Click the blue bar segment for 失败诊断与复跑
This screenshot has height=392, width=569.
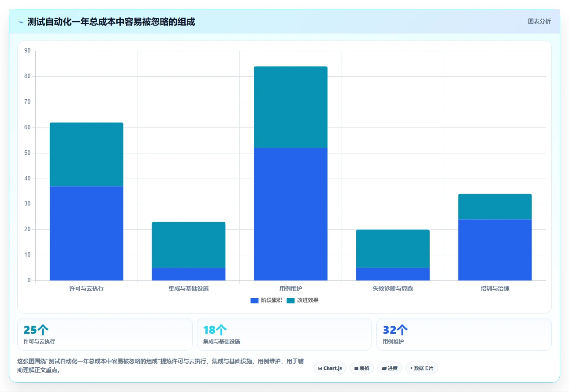tap(393, 274)
